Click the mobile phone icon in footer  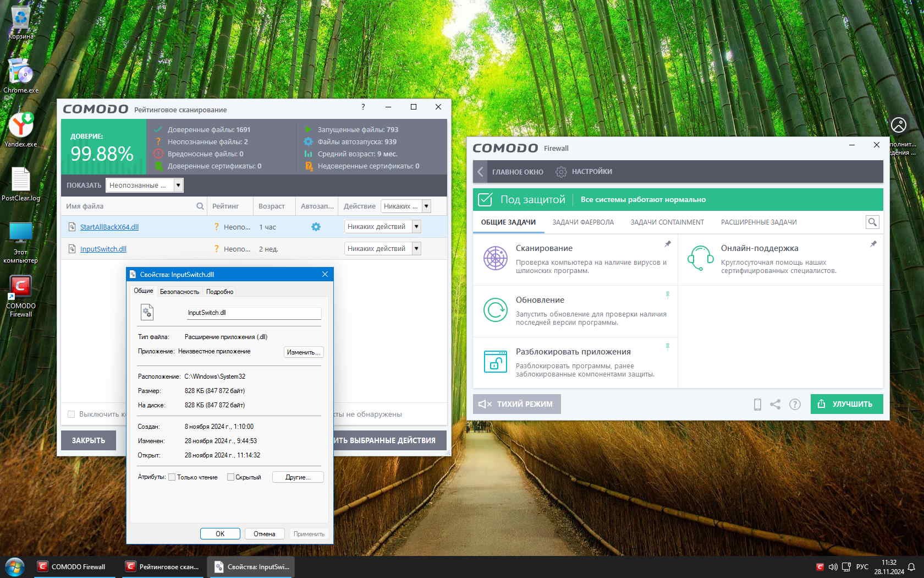757,405
